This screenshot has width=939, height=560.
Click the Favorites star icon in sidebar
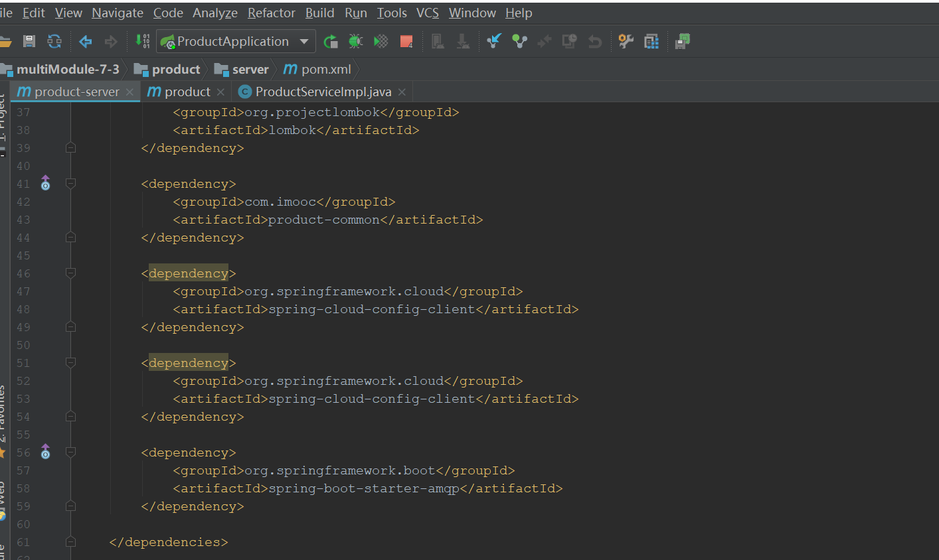point(2,453)
